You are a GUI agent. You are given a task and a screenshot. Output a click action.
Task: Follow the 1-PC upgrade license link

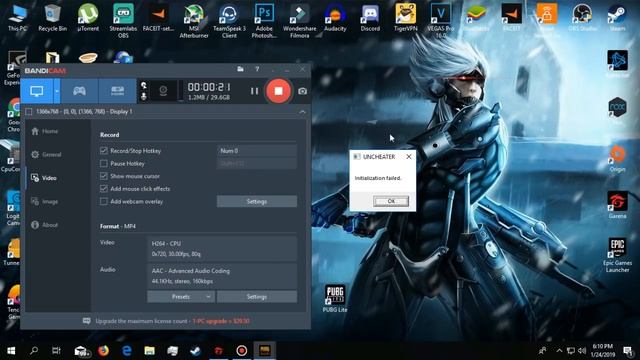pos(221,321)
